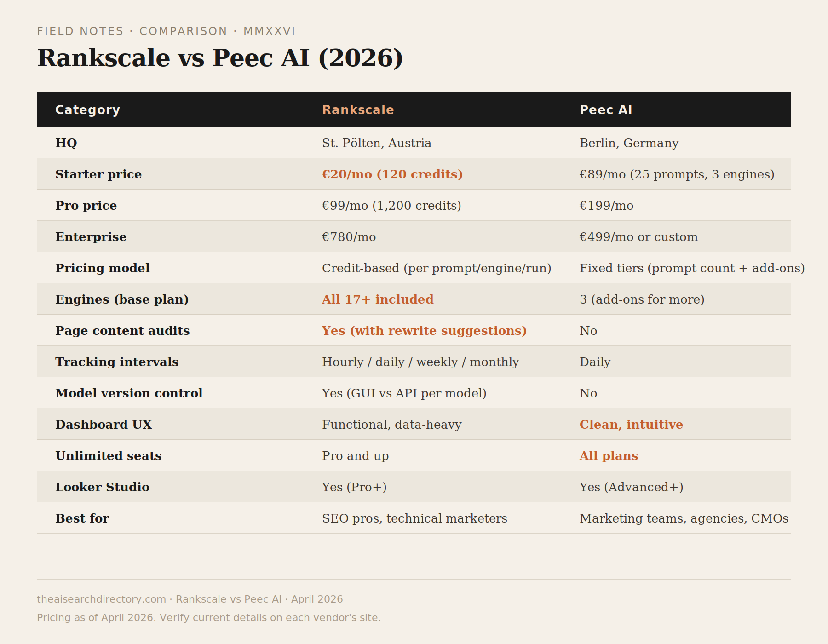Select the page title 'Rankscale vs Peec AI (2026)'
Screen dimensions: 828x644
[220, 58]
